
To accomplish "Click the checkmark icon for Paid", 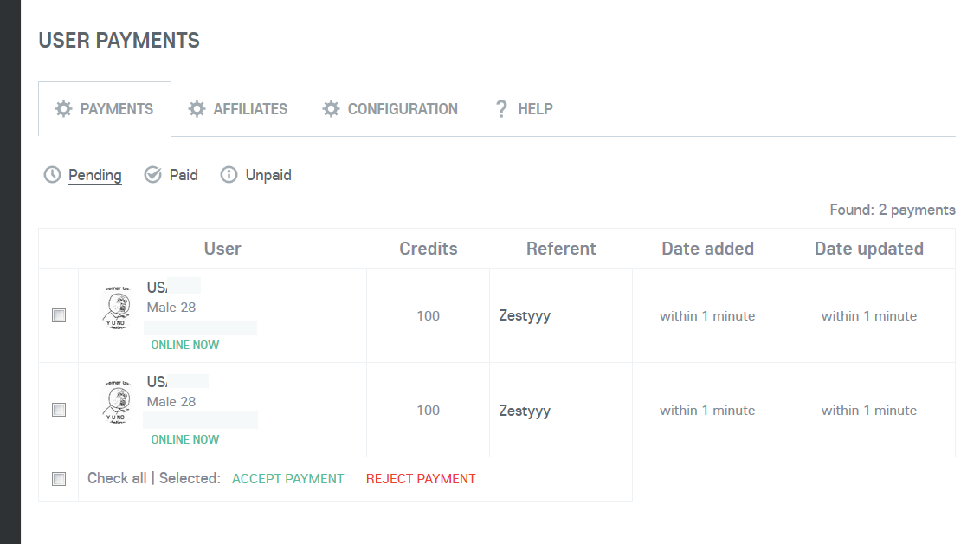I will pos(153,175).
